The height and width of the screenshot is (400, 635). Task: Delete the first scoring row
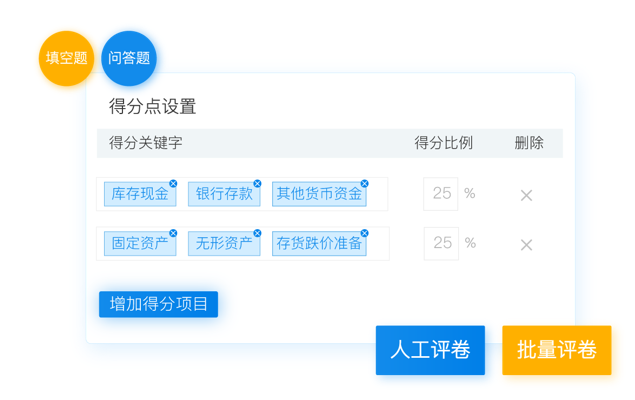click(526, 195)
